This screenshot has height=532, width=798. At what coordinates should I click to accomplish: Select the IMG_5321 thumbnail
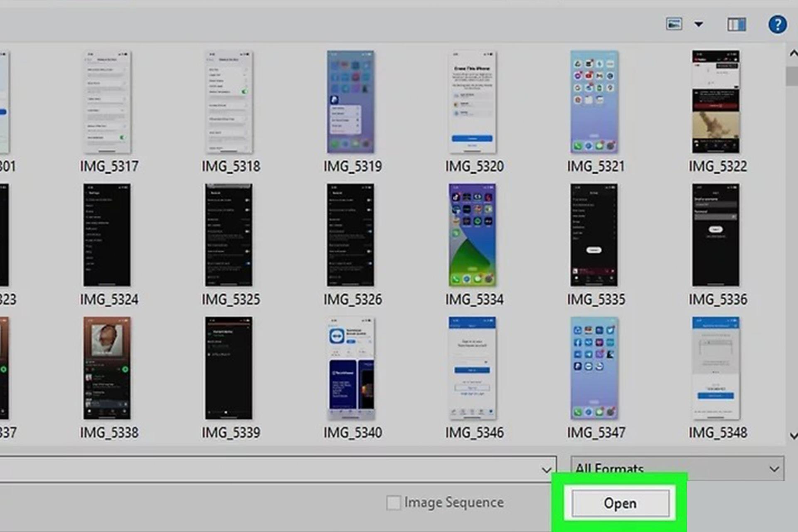point(594,102)
